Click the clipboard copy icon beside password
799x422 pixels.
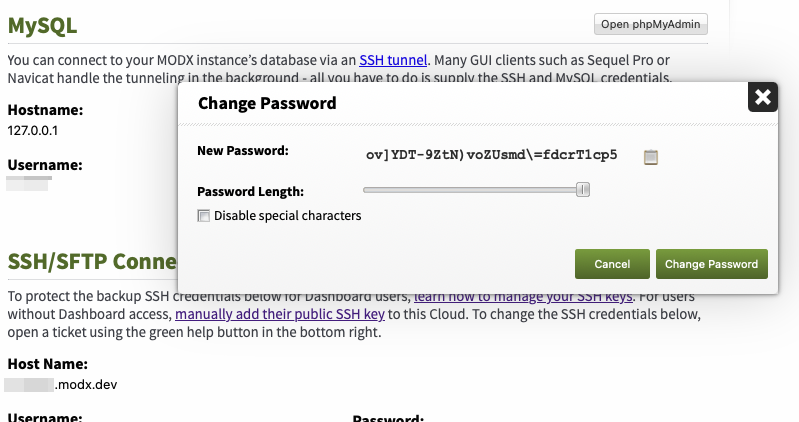point(651,156)
